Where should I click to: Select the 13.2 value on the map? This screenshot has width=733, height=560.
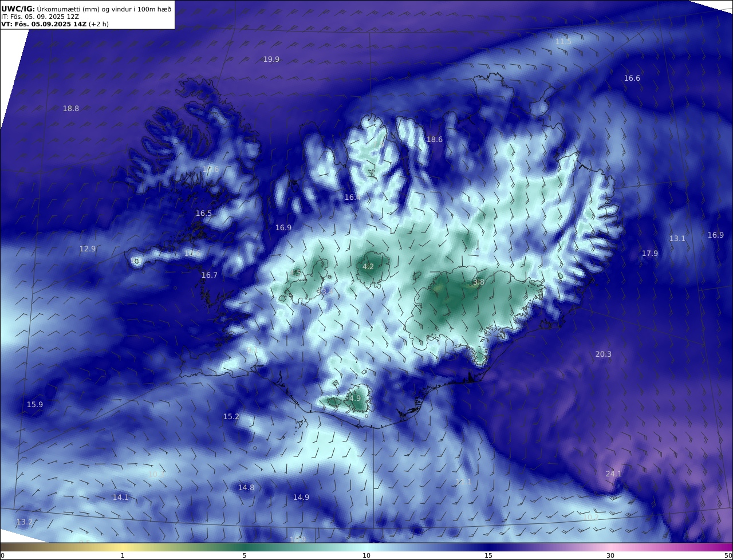25,522
